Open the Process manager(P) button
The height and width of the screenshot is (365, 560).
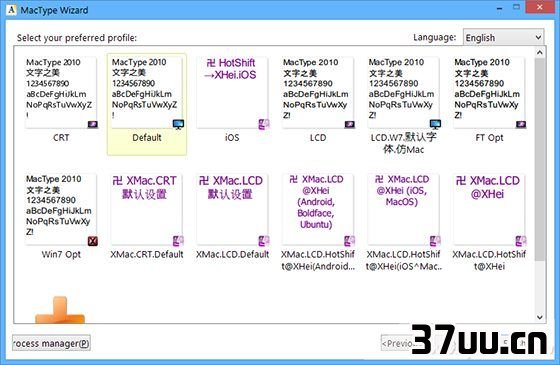click(x=51, y=344)
